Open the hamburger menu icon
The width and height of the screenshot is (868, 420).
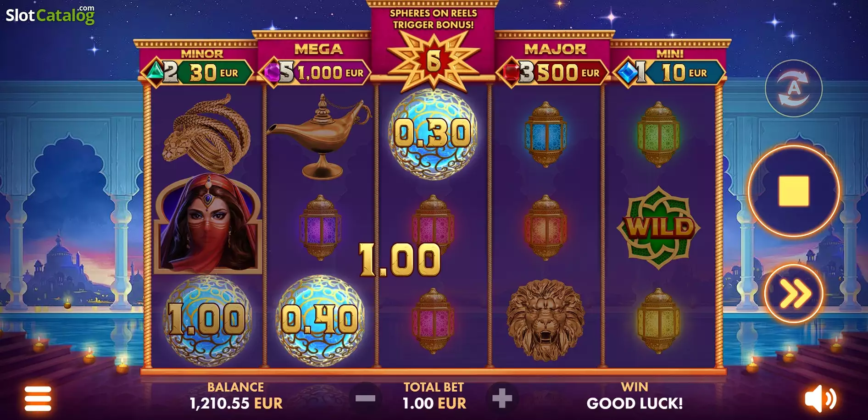tap(38, 398)
